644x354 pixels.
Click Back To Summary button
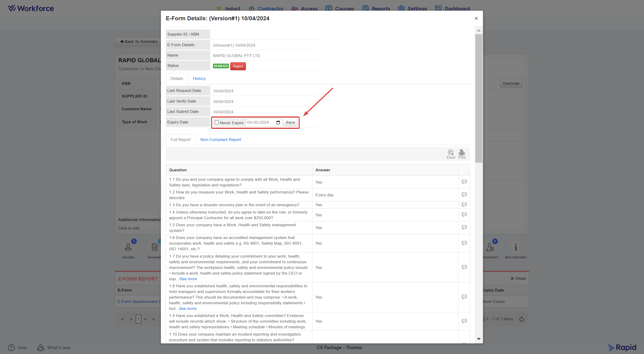click(139, 41)
